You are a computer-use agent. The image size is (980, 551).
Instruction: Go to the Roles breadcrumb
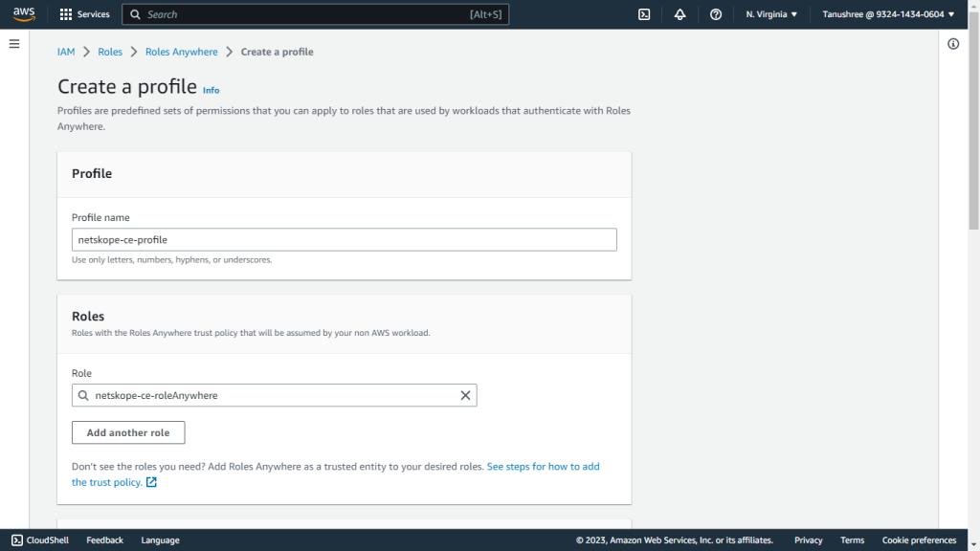(110, 52)
